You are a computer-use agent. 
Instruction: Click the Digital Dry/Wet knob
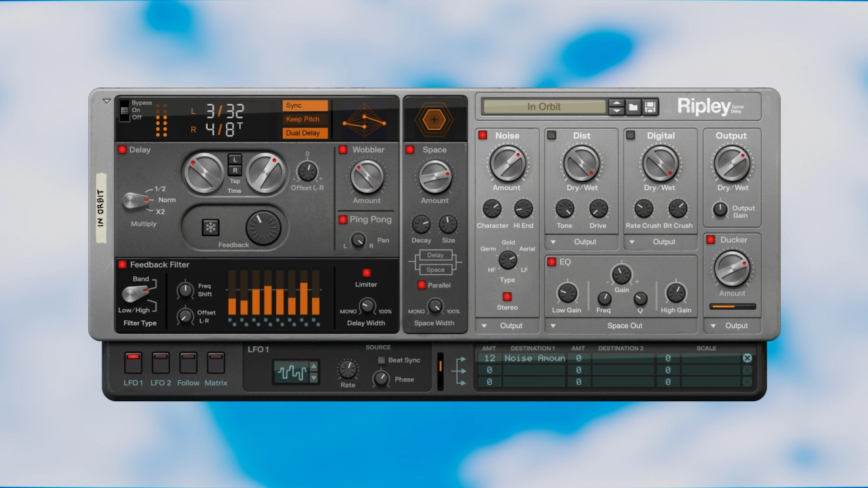660,164
